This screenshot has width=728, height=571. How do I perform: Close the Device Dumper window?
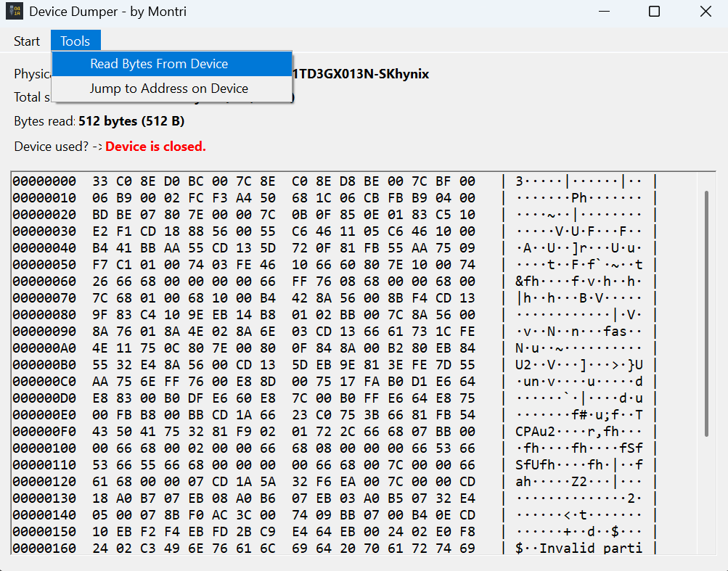coord(705,11)
